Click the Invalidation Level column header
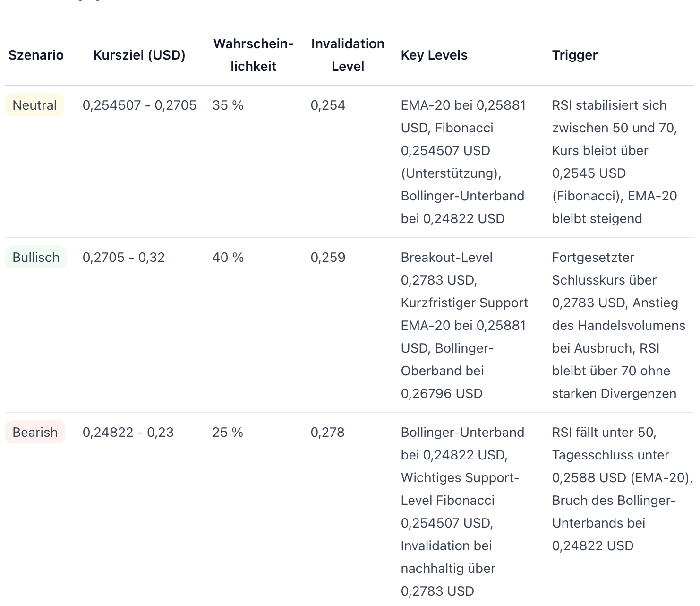 click(348, 55)
